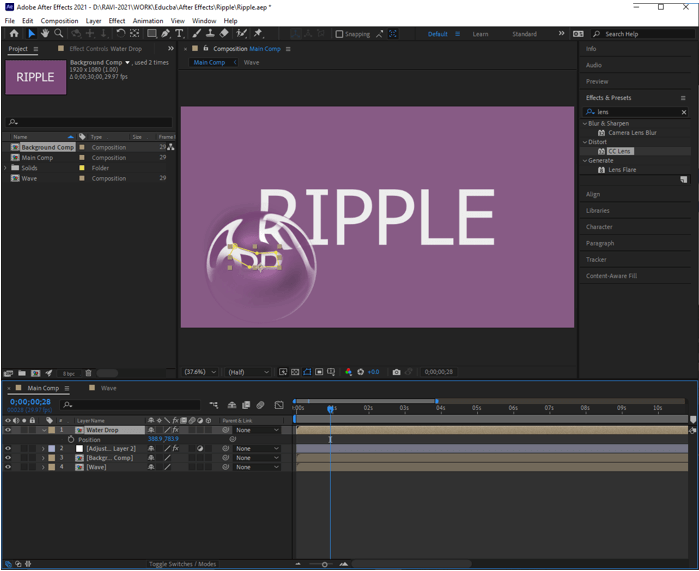This screenshot has height=571, width=699.
Task: Click the current time indicator playhead
Action: coord(330,409)
